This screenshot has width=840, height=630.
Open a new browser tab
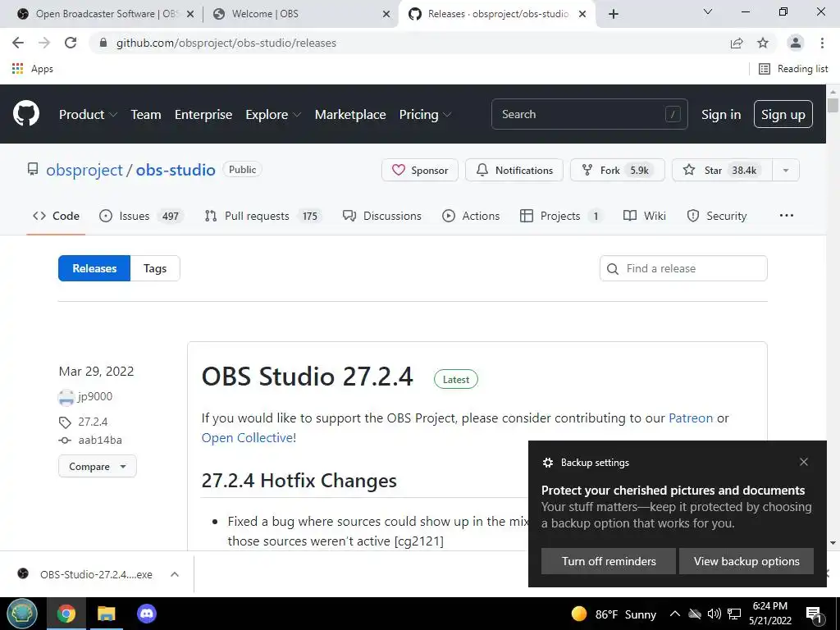(x=614, y=14)
